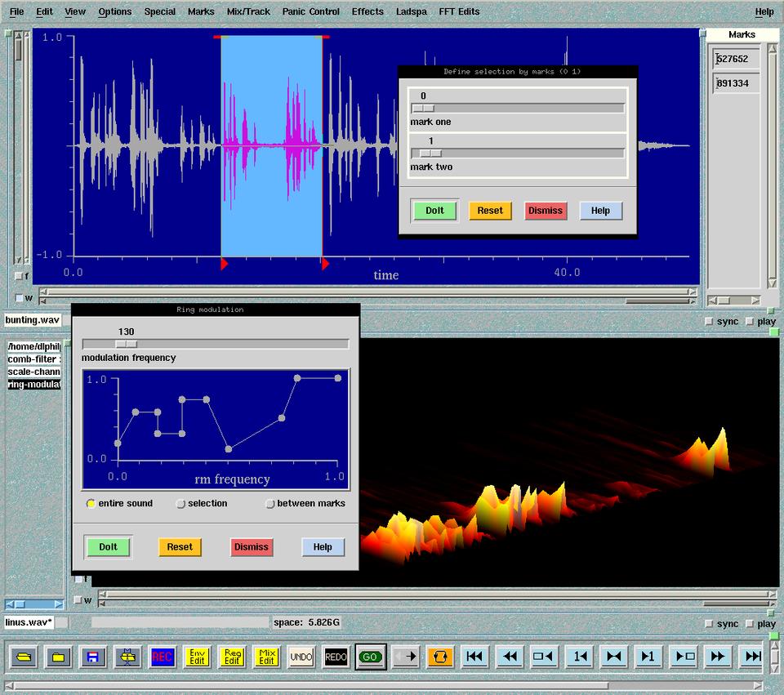Click DoIt in Ring modulation dialog

click(108, 547)
